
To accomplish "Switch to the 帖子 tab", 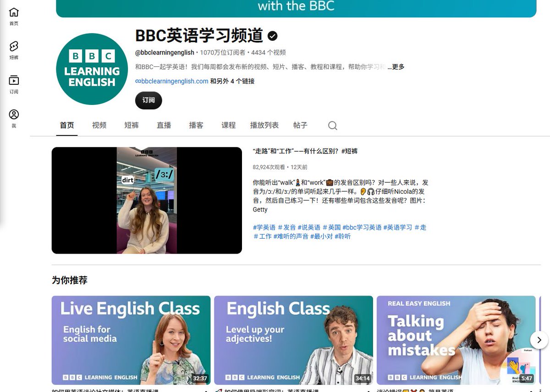I will tap(300, 125).
